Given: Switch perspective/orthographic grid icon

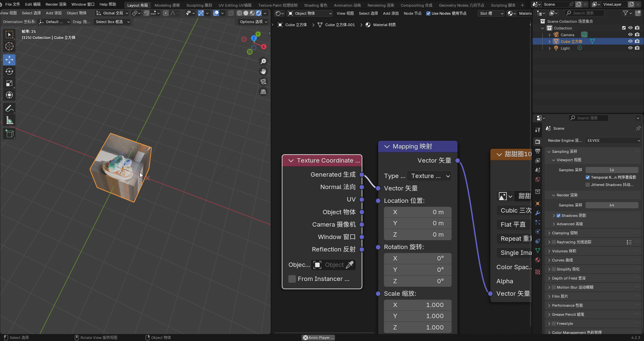Looking at the screenshot, I should click(263, 92).
